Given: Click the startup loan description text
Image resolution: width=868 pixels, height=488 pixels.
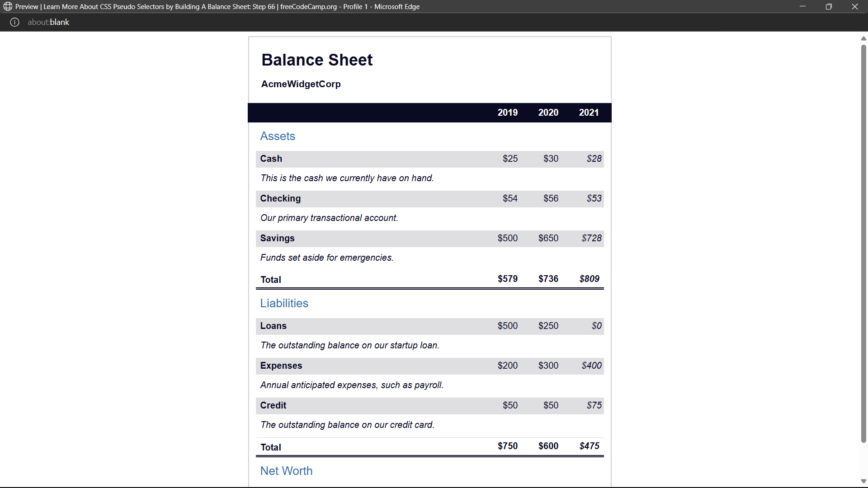Looking at the screenshot, I should pos(350,345).
